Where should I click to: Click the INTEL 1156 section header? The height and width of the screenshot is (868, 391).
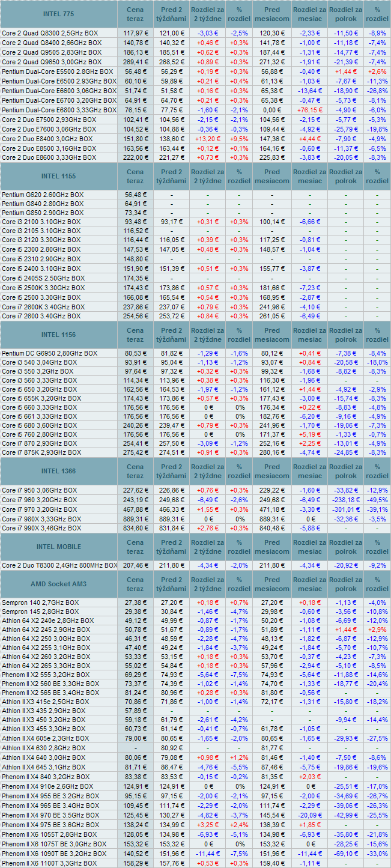click(x=59, y=335)
